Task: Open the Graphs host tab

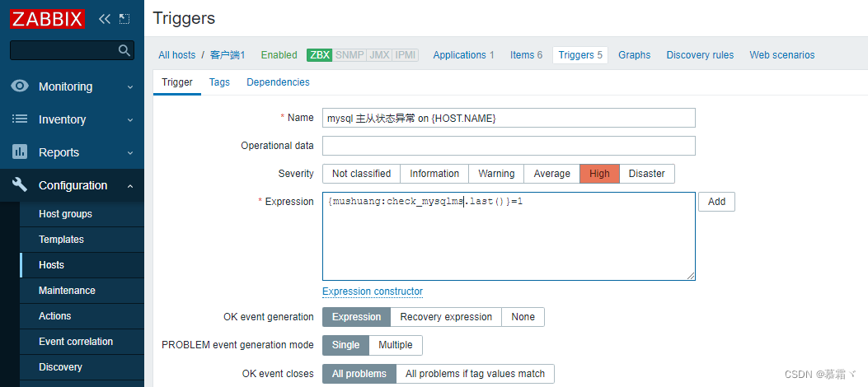Action: point(635,54)
